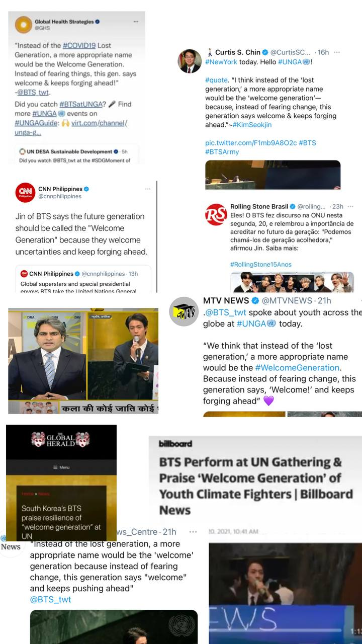
Task: Open the Rolling Stone Brasil RS avatar
Action: (x=216, y=214)
